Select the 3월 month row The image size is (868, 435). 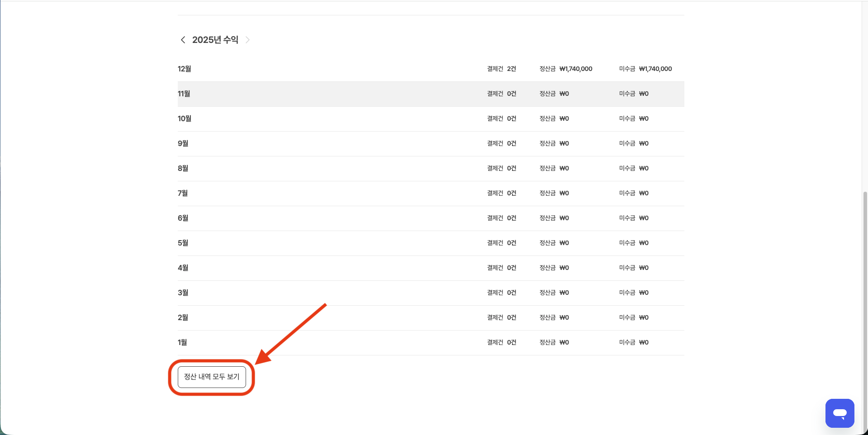point(183,293)
